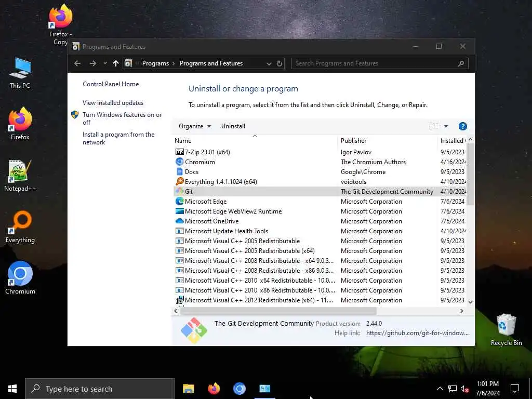Select the This PC desktop icon

pos(20,73)
